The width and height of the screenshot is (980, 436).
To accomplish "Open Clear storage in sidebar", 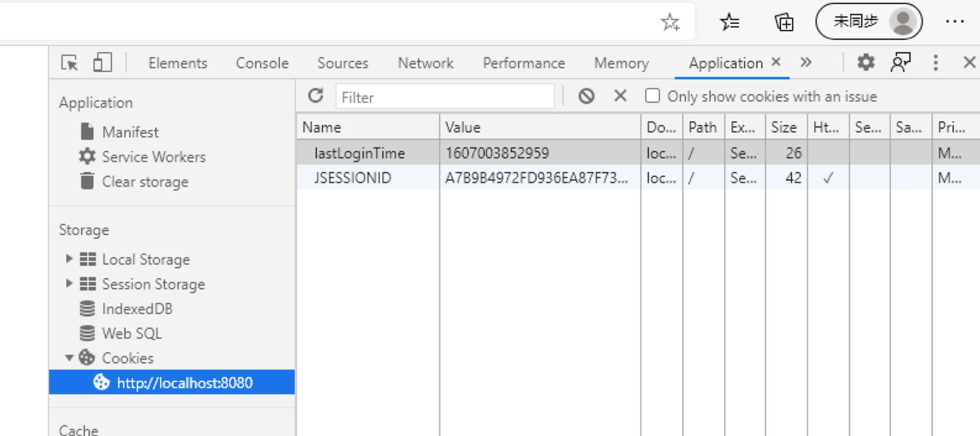I will click(144, 182).
